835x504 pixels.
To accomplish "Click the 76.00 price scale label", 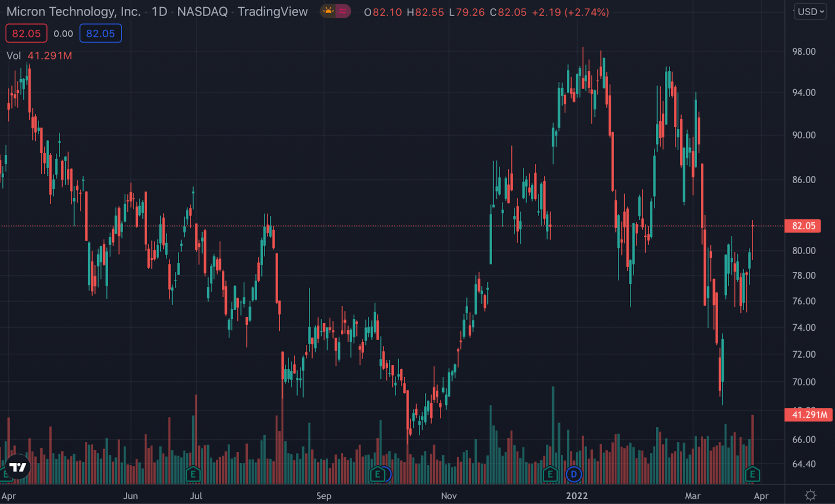I will pyautogui.click(x=804, y=301).
